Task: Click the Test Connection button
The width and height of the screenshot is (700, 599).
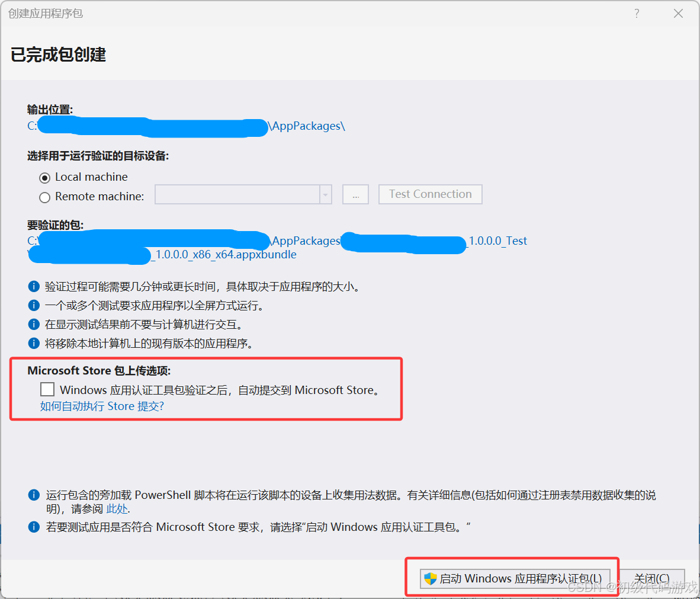Action: [x=431, y=194]
